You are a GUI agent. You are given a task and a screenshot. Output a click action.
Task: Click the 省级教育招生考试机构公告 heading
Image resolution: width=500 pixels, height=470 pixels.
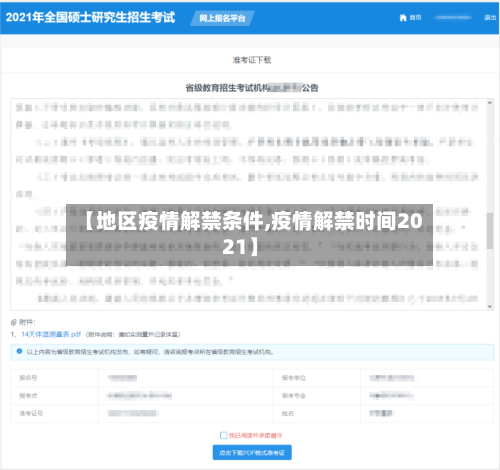tap(252, 88)
